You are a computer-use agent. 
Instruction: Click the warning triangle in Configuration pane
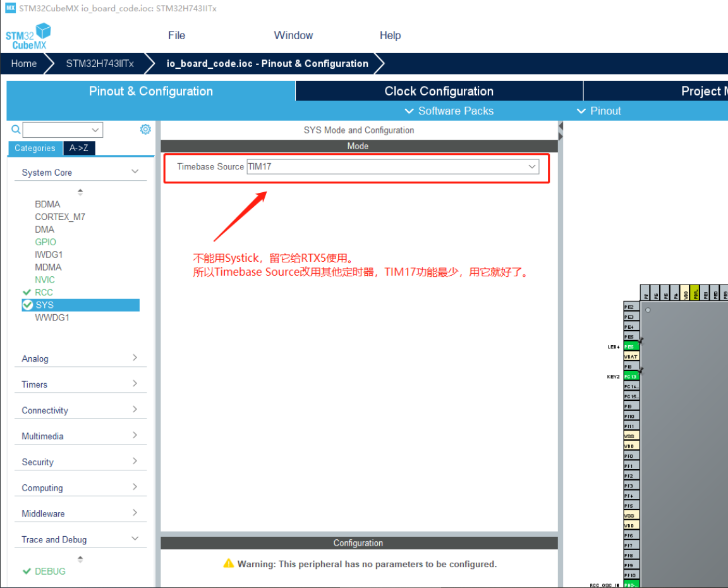click(x=229, y=564)
